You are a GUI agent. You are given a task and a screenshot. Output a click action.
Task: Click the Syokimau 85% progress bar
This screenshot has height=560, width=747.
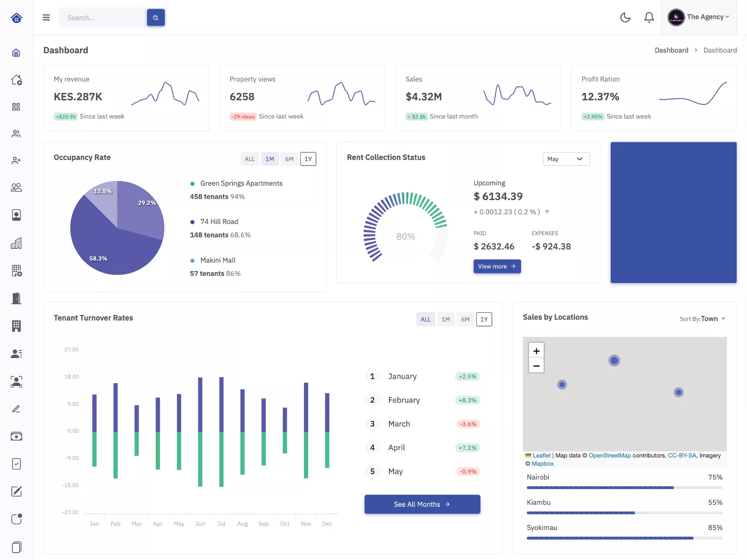625,538
